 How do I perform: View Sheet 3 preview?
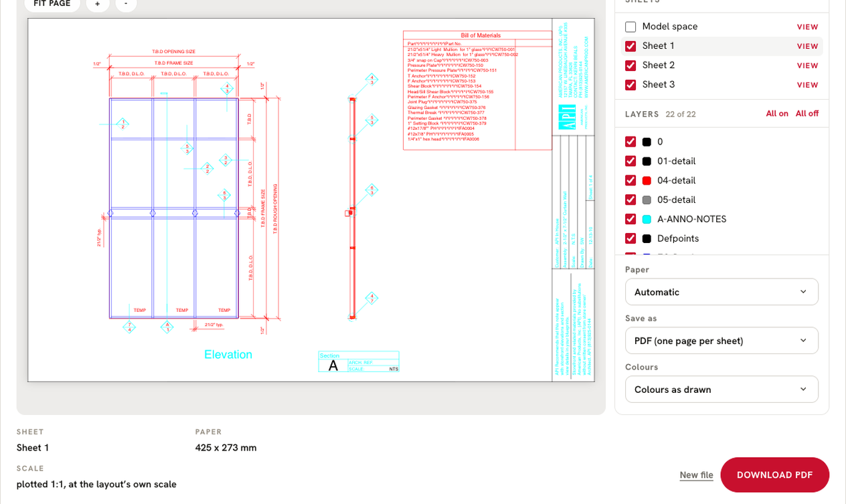point(807,85)
